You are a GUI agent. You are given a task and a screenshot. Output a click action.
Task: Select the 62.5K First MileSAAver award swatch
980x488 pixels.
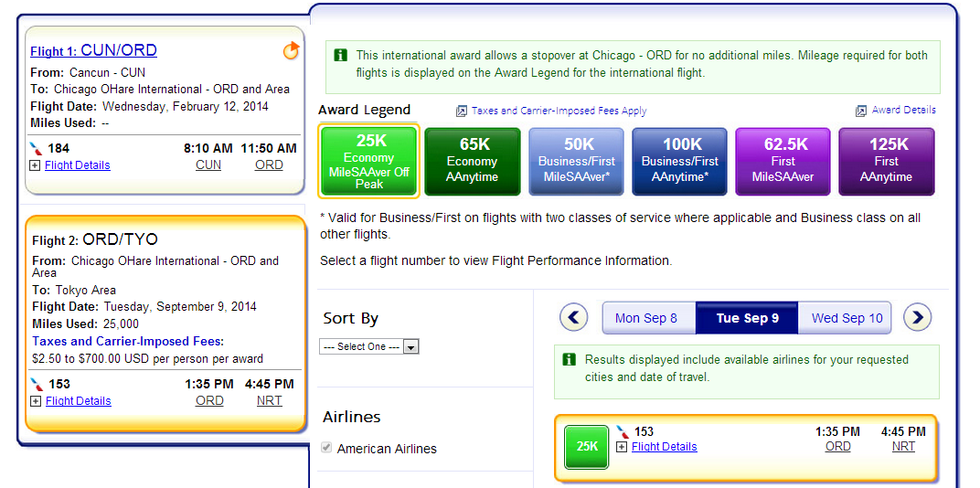tap(783, 162)
